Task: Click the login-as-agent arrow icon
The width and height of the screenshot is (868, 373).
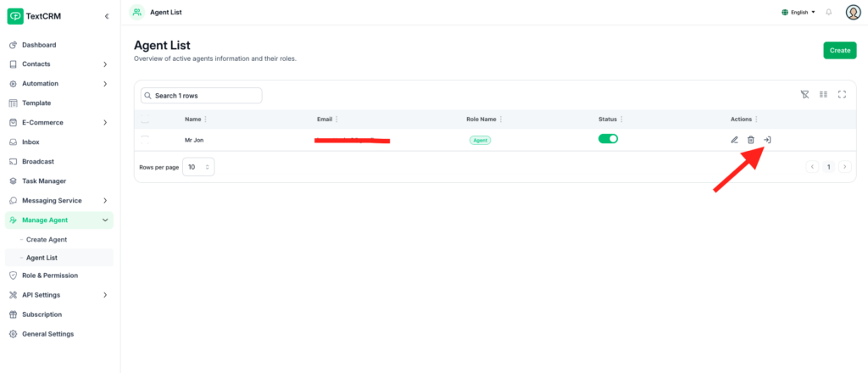Action: (766, 140)
